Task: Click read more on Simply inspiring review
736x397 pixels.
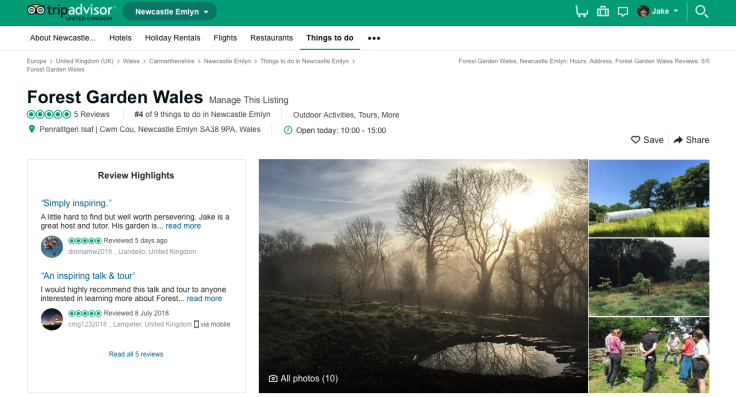Action: click(x=183, y=226)
